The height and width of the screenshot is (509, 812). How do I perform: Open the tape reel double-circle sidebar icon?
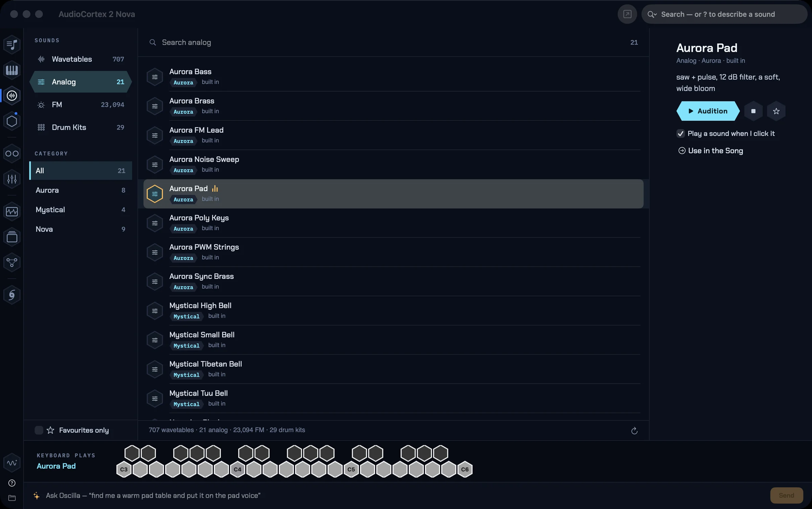tap(12, 154)
